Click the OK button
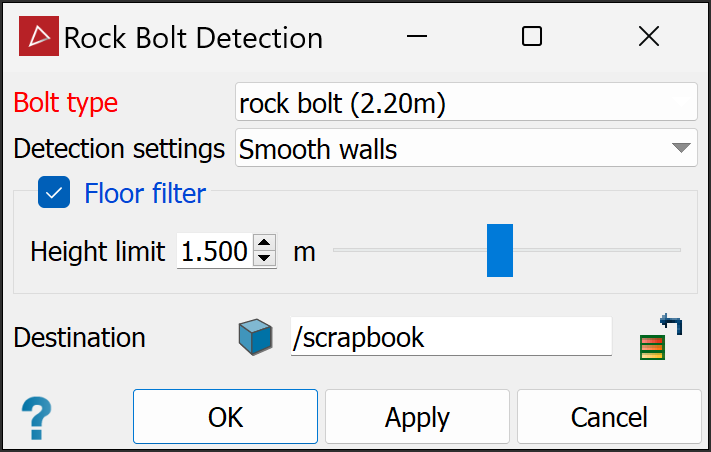The height and width of the screenshot is (452, 711). click(x=225, y=416)
